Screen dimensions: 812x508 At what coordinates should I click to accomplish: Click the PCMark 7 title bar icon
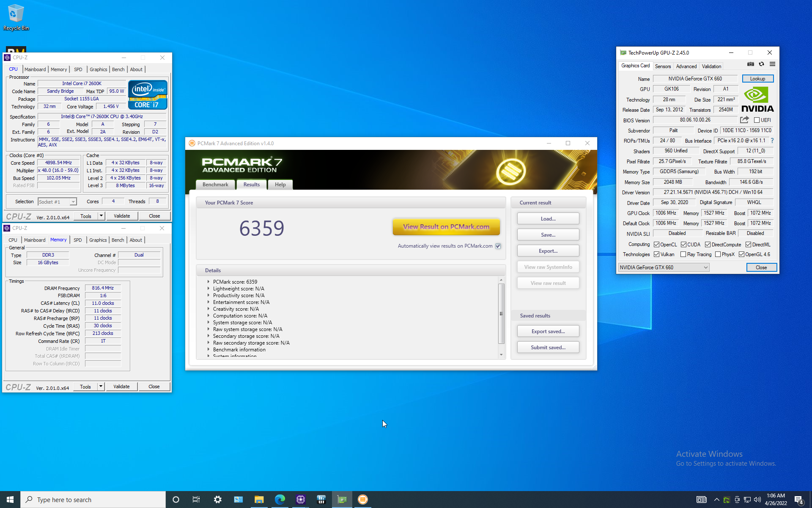point(192,143)
